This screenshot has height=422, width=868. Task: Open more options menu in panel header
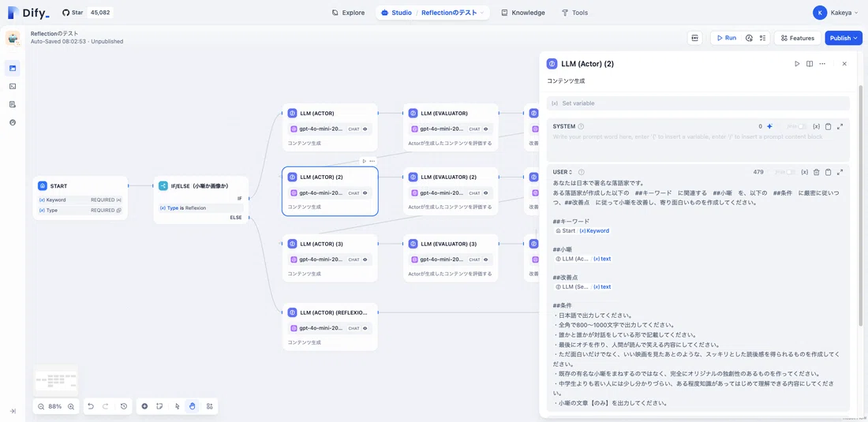point(822,64)
